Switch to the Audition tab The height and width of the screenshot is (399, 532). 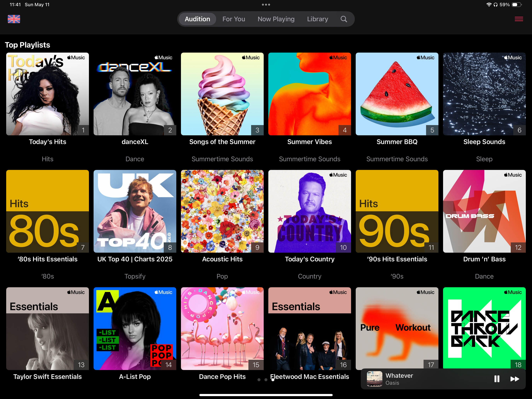[197, 19]
